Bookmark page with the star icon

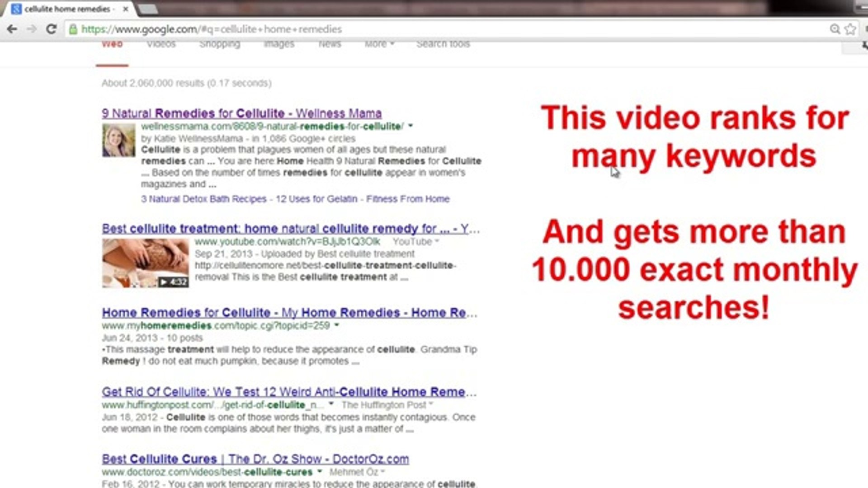coord(850,29)
